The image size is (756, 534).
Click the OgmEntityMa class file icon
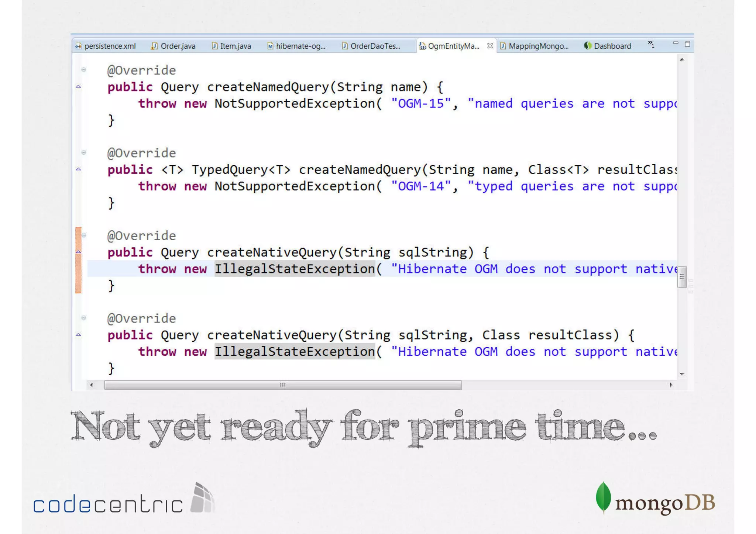tap(423, 46)
